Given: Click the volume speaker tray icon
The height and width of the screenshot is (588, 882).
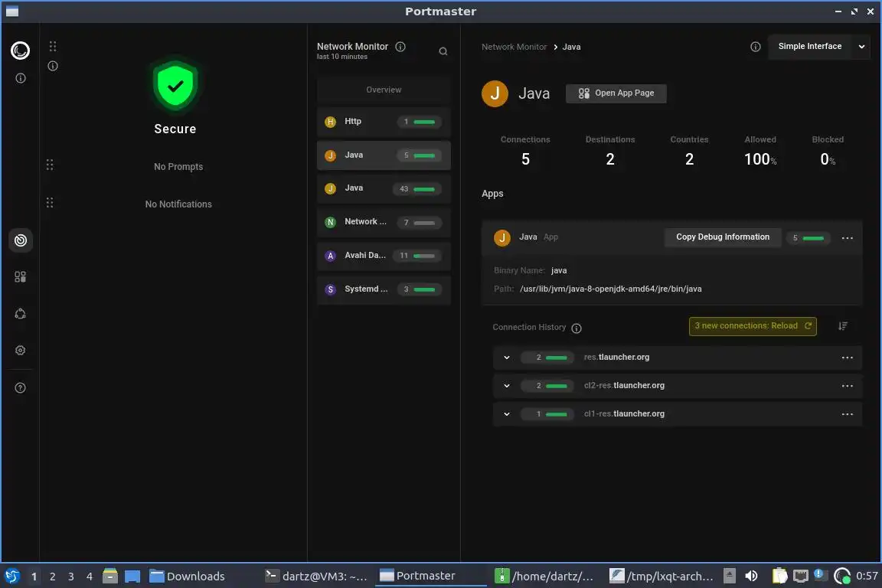Looking at the screenshot, I should [x=751, y=577].
